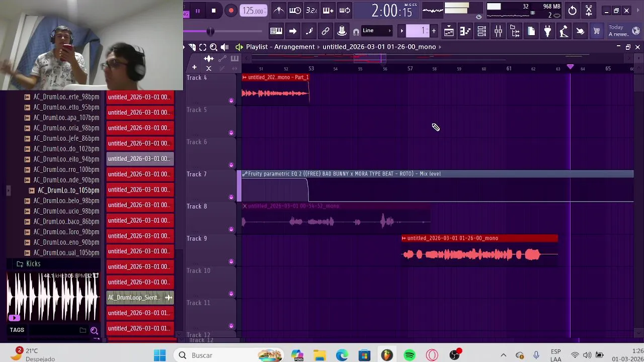Select the AC_DrumLoop_Sient.. picker item

140,298
